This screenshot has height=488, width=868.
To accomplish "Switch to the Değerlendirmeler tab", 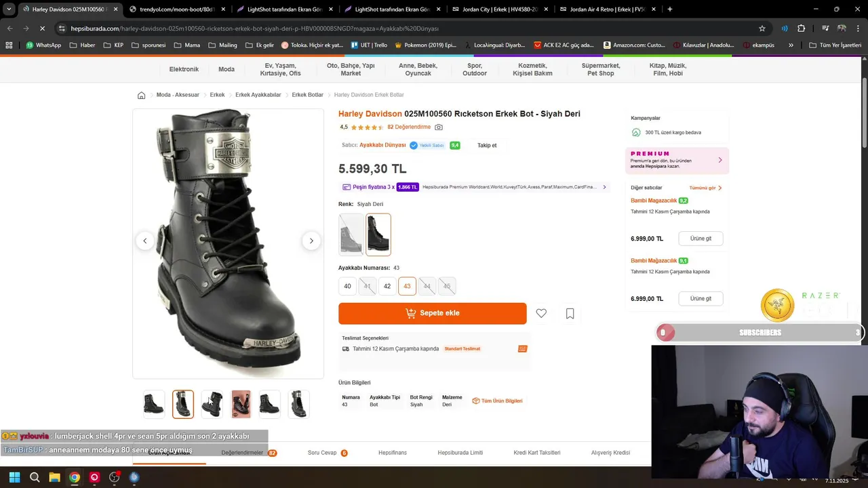I will point(249,453).
